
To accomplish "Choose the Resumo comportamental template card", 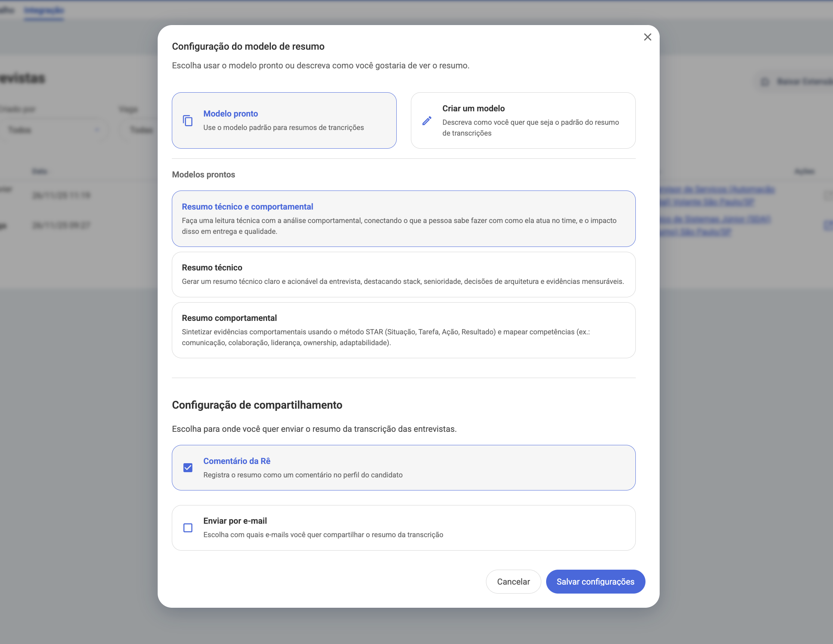I will coord(403,329).
